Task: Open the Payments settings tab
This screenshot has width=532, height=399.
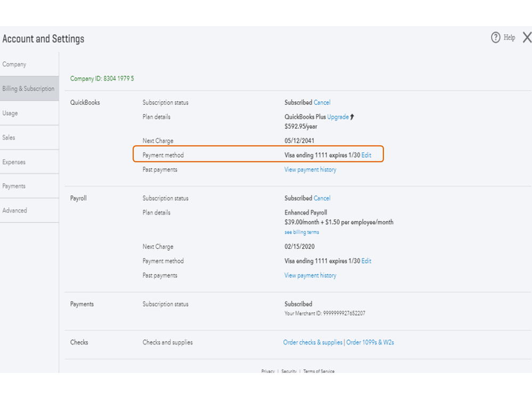Action: coord(14,186)
